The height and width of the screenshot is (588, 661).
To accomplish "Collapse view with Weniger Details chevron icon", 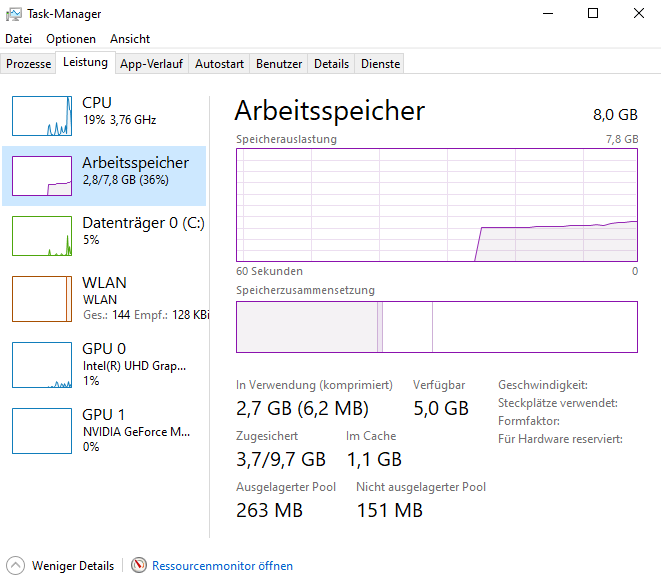I will pyautogui.click(x=16, y=565).
